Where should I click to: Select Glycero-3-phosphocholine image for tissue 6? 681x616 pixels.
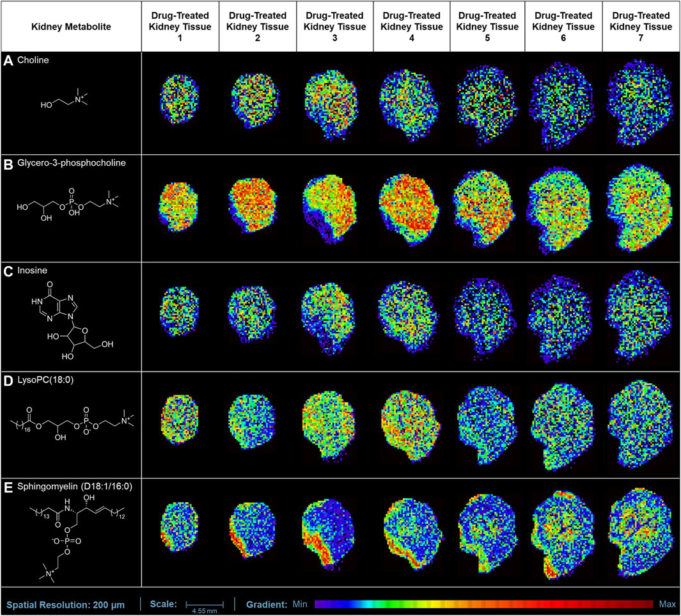[x=559, y=211]
